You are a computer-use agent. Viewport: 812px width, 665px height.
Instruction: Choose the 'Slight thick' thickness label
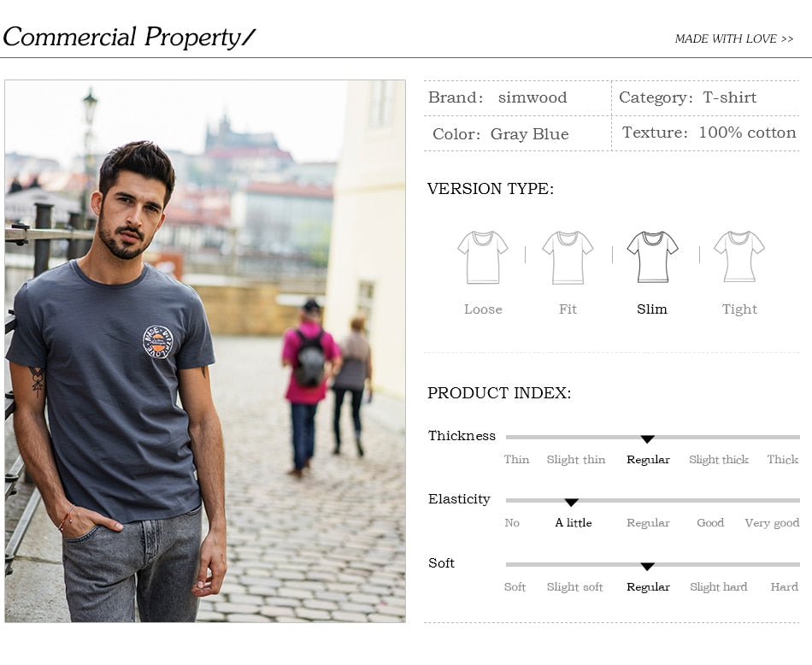[x=718, y=460]
